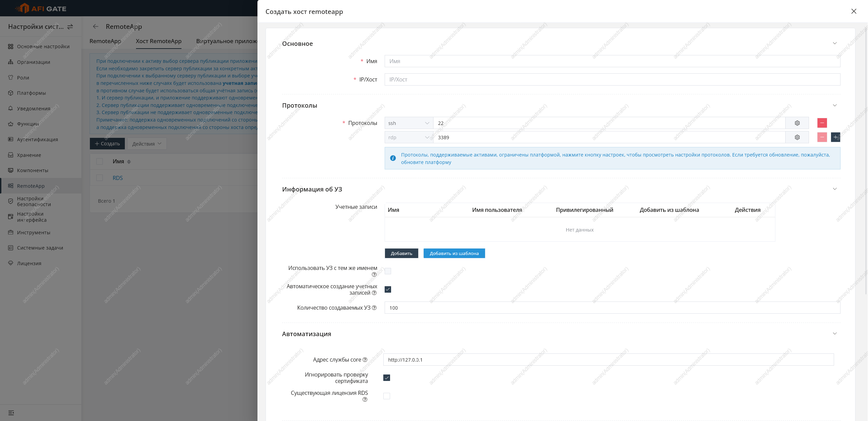Open Уведомления in sidebar
The width and height of the screenshot is (868, 421).
click(x=41, y=109)
